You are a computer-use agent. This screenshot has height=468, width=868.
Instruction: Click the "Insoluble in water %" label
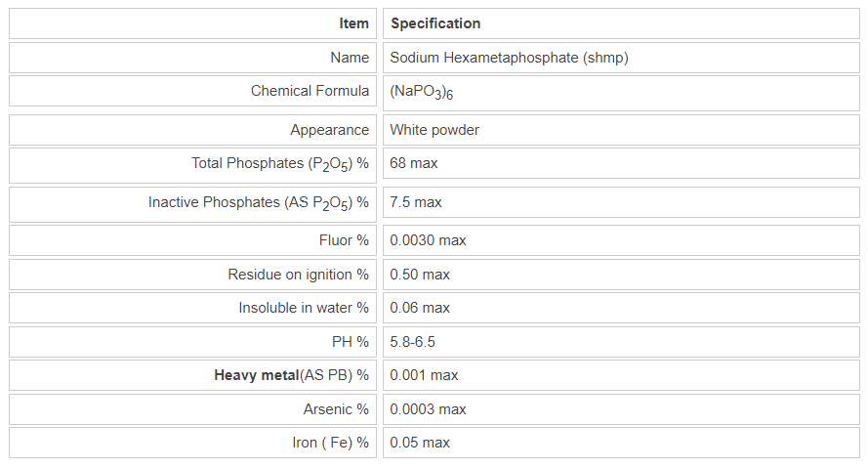pos(304,308)
